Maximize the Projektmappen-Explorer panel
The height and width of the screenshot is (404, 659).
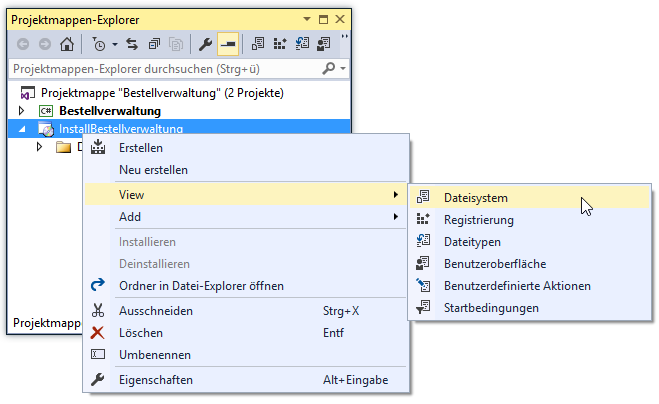click(x=323, y=19)
